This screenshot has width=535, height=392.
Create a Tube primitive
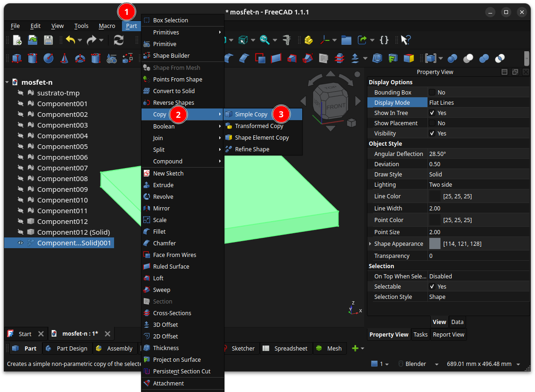coord(96,58)
